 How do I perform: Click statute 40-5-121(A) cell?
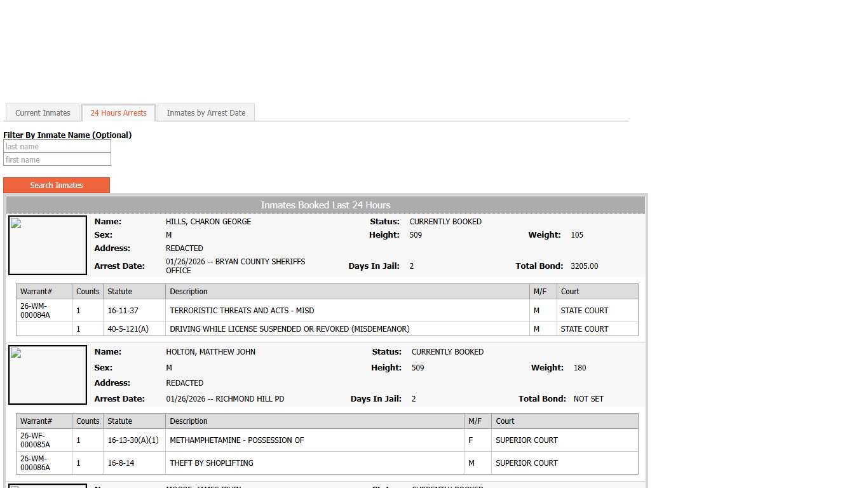coord(128,329)
